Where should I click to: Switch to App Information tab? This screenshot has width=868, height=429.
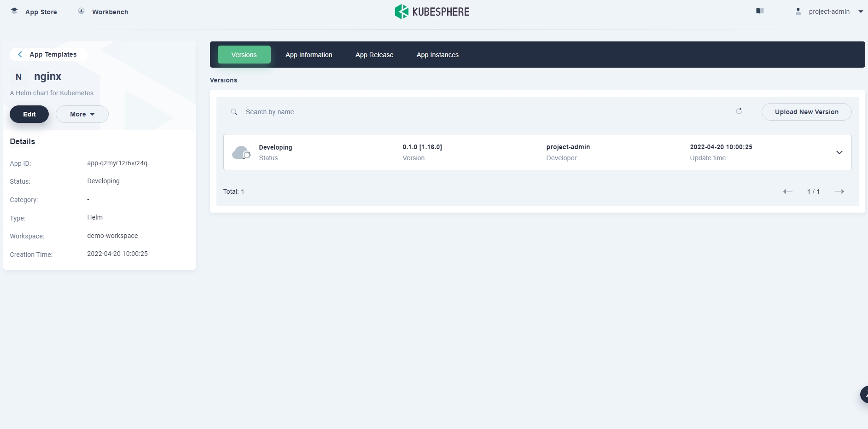(x=309, y=55)
